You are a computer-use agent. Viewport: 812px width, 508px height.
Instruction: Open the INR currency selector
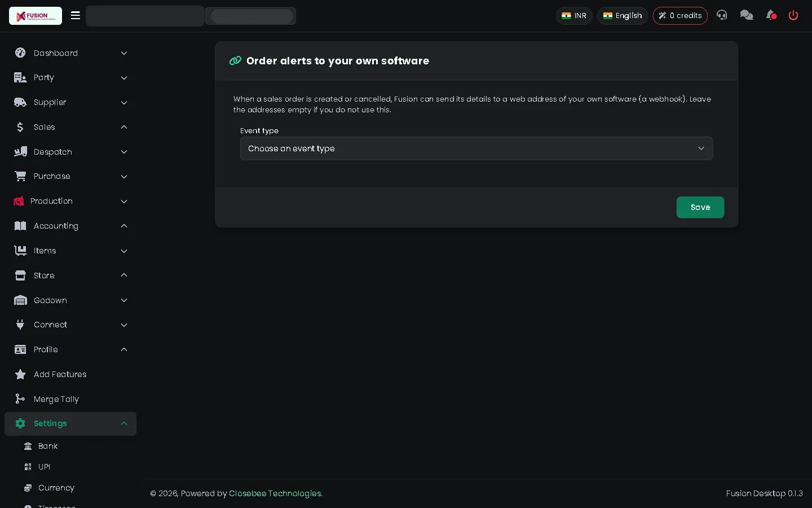coord(574,16)
